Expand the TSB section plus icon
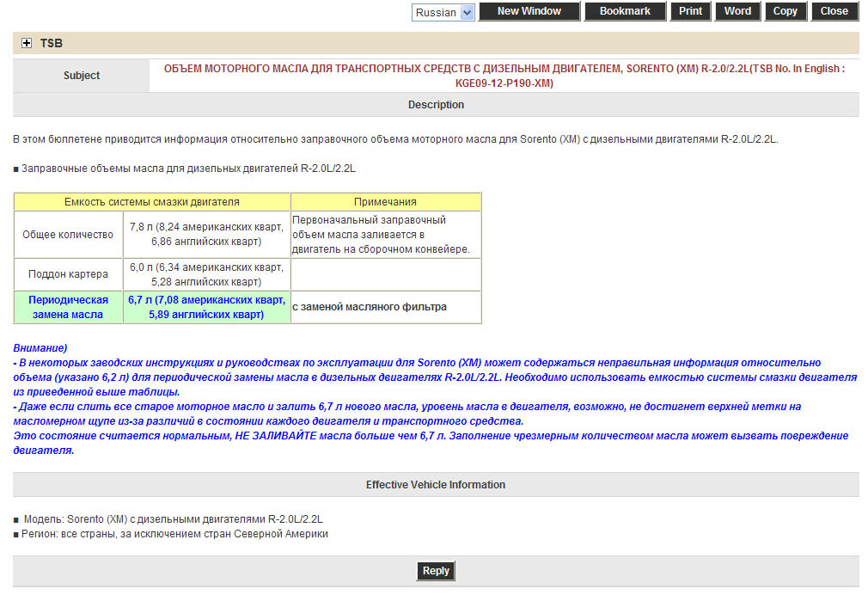Image resolution: width=868 pixels, height=595 pixels. tap(27, 43)
